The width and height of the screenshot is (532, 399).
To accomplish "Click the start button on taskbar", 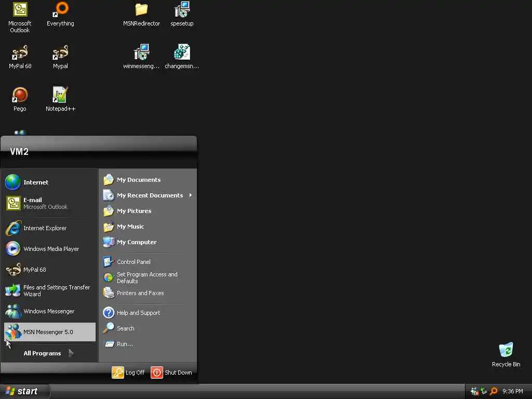I will [24, 391].
